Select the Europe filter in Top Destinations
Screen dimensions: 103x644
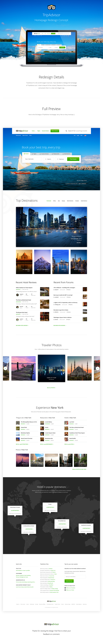[x=63, y=201]
